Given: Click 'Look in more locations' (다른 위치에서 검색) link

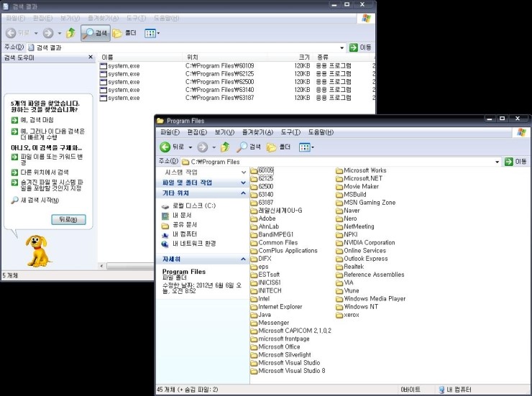Looking at the screenshot, I should click(x=40, y=172).
